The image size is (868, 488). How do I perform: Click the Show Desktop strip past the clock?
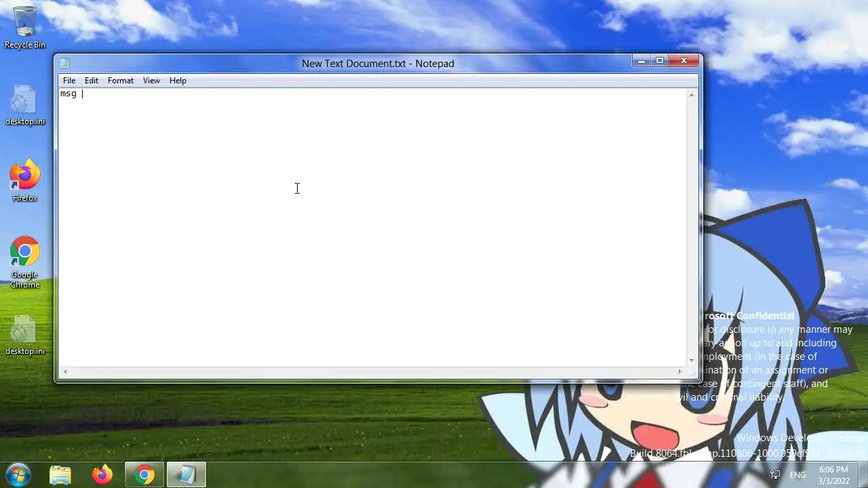(x=863, y=474)
